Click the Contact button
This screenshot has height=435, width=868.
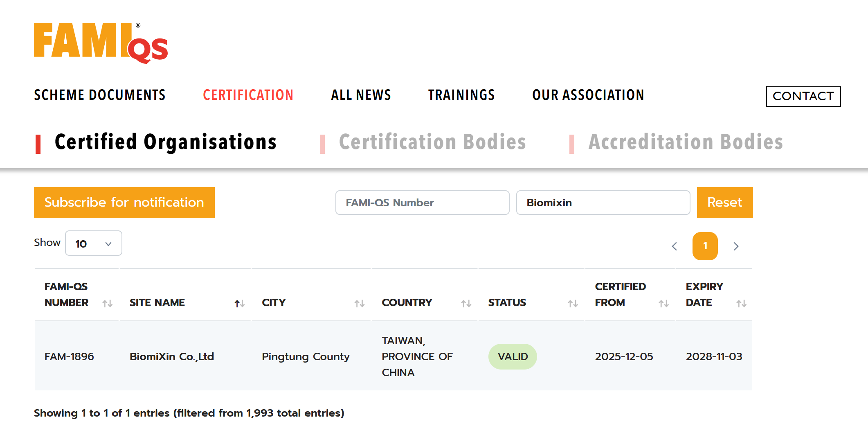coord(803,96)
